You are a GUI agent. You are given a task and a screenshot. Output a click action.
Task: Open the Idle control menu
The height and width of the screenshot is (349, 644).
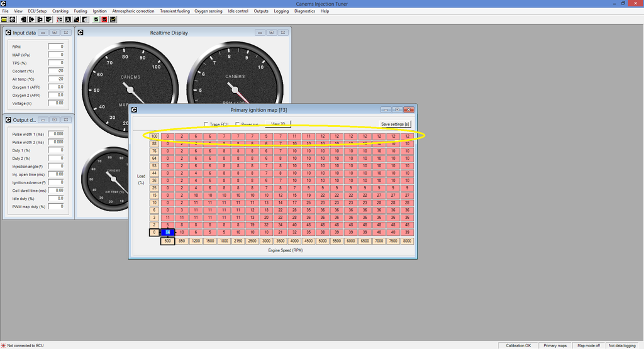click(x=238, y=11)
